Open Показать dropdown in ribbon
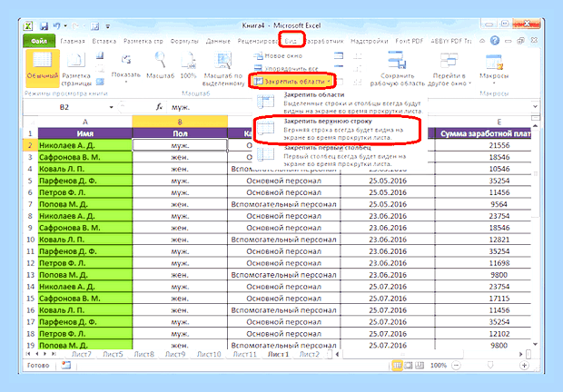 click(x=125, y=68)
